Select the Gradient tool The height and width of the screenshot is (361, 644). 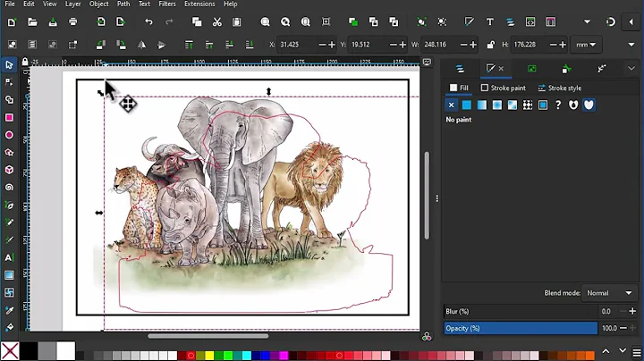tap(9, 275)
